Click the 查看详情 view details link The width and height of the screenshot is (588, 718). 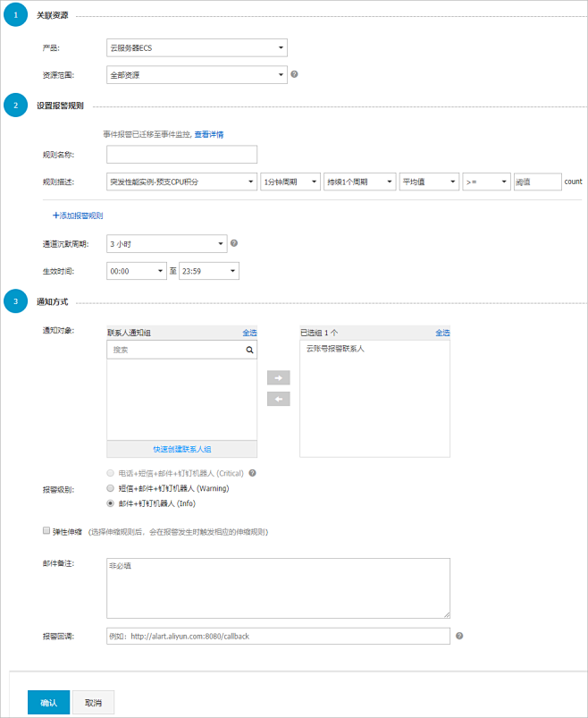coord(209,134)
